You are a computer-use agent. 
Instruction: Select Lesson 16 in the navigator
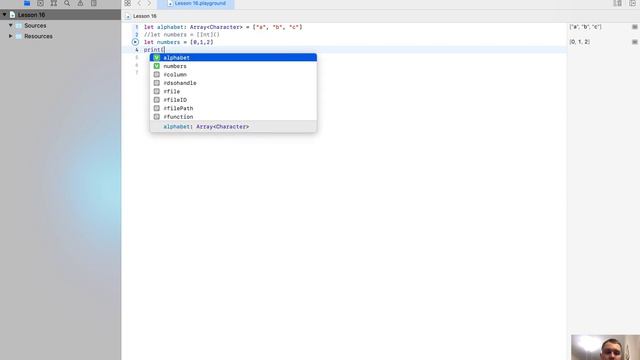[x=60, y=15]
